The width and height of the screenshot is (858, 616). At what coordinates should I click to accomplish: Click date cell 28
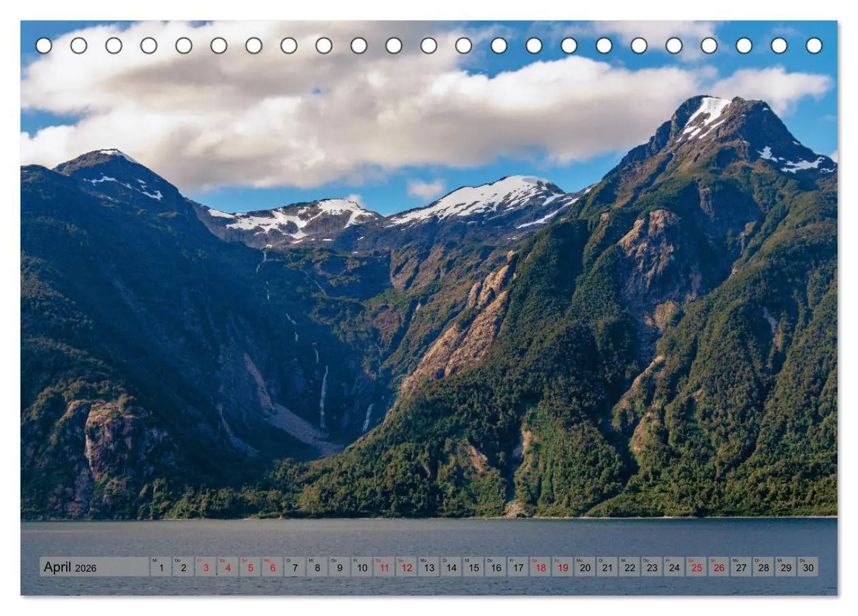[763, 566]
